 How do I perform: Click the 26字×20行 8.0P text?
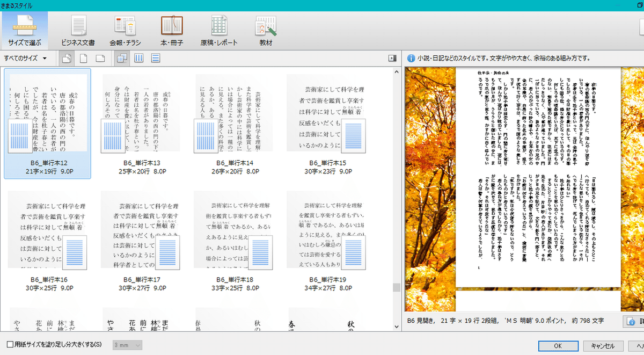coord(235,171)
